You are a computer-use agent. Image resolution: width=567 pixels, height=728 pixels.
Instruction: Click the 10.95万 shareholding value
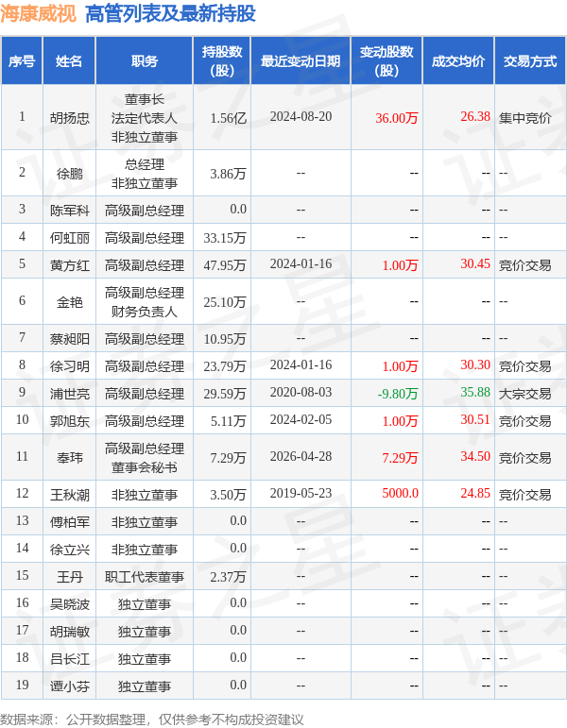(225, 339)
